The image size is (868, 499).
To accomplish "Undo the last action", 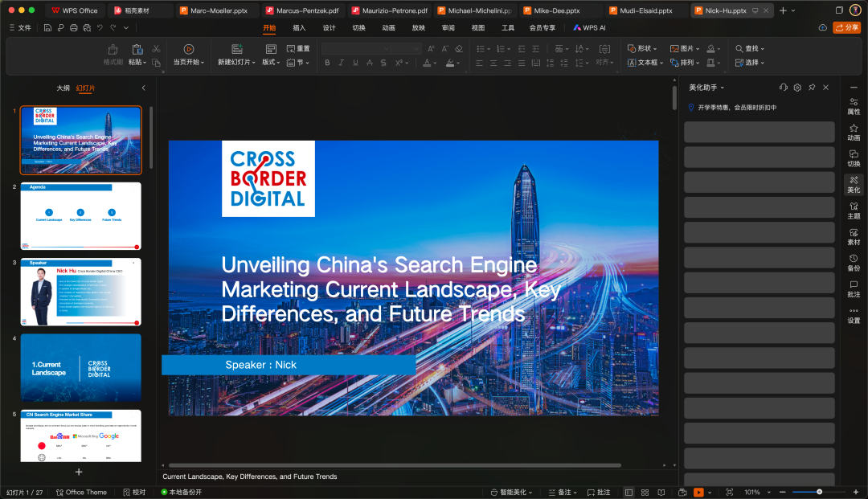I will (100, 27).
